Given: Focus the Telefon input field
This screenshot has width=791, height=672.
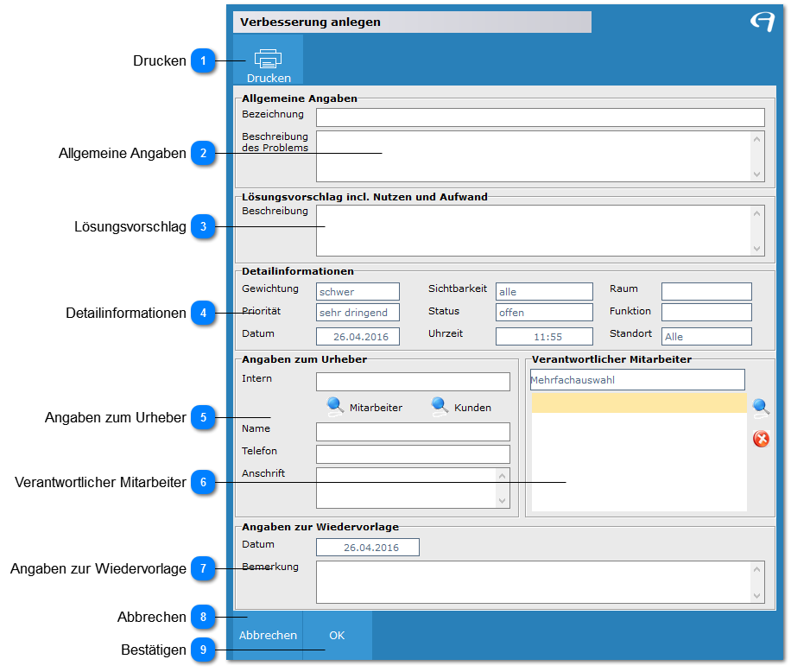Looking at the screenshot, I should pos(413,454).
